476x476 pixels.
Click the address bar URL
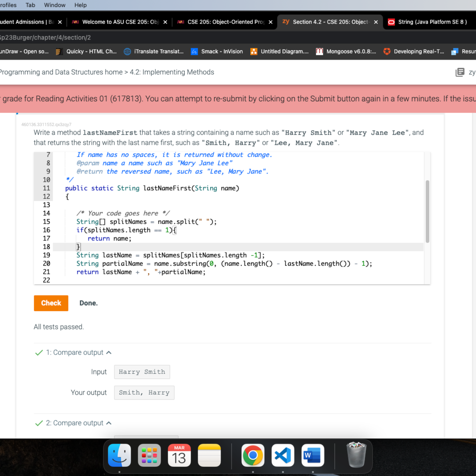coord(45,37)
